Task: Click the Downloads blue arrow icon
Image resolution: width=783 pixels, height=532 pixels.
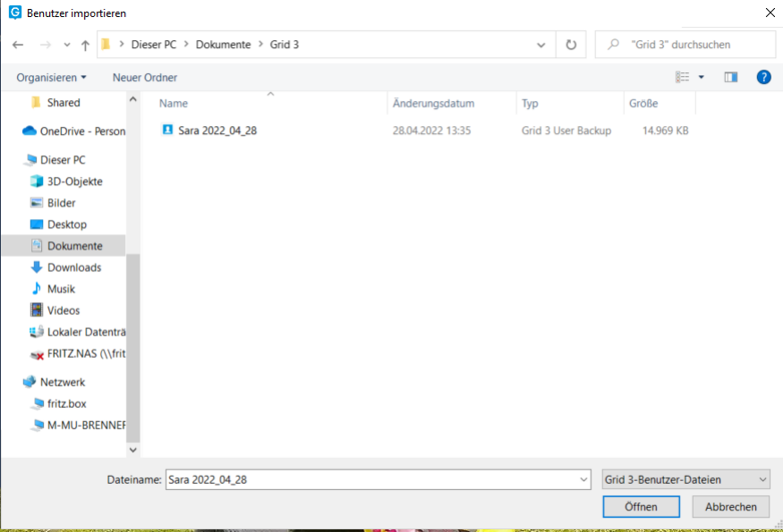Action: coord(37,267)
